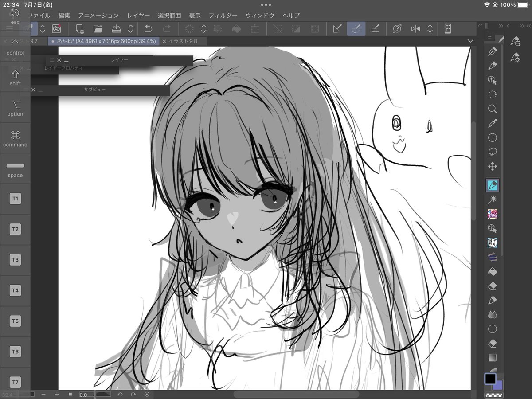This screenshot has width=532, height=399.
Task: Switch to the イラスト98 canvas tab
Action: (x=182, y=41)
